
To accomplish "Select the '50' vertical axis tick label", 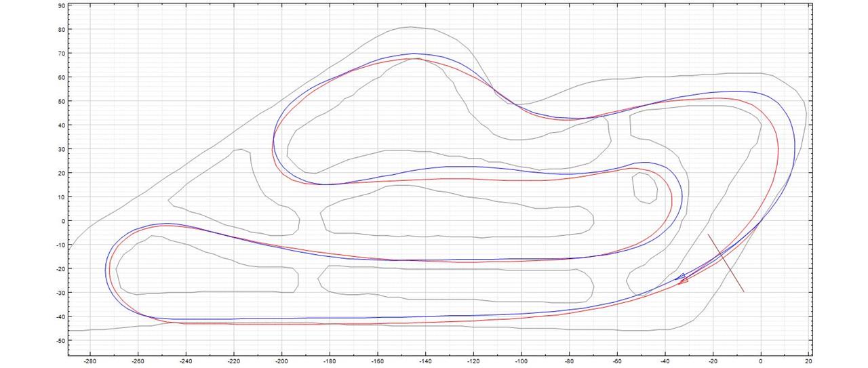I will tap(61, 101).
